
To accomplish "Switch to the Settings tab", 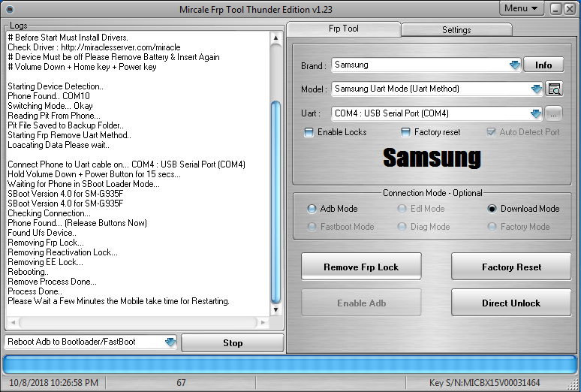I will click(456, 30).
